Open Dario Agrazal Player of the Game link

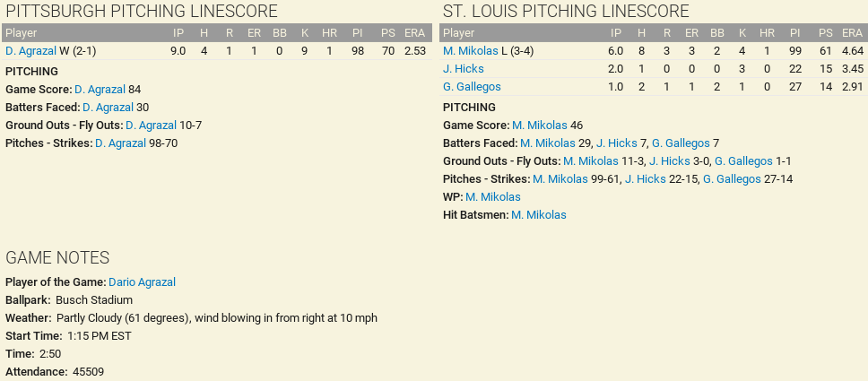[x=142, y=282]
